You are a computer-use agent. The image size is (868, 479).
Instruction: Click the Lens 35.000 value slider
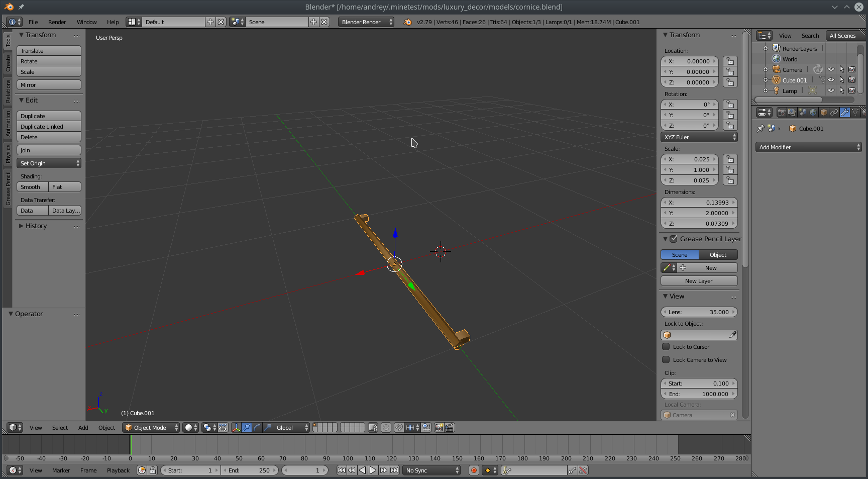pyautogui.click(x=699, y=312)
